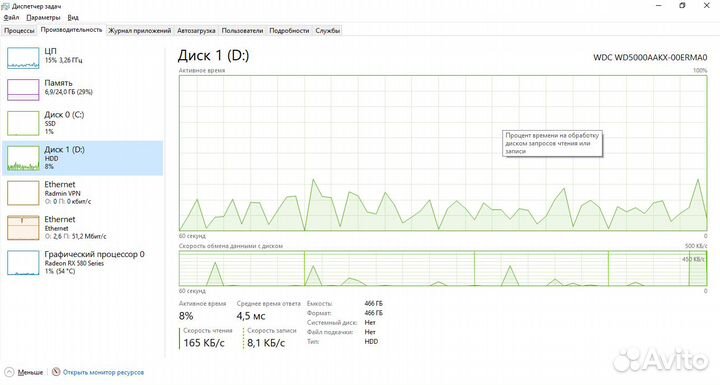Click the 8,1 КБ/с write speed value
The height and width of the screenshot is (385, 720).
tap(266, 343)
